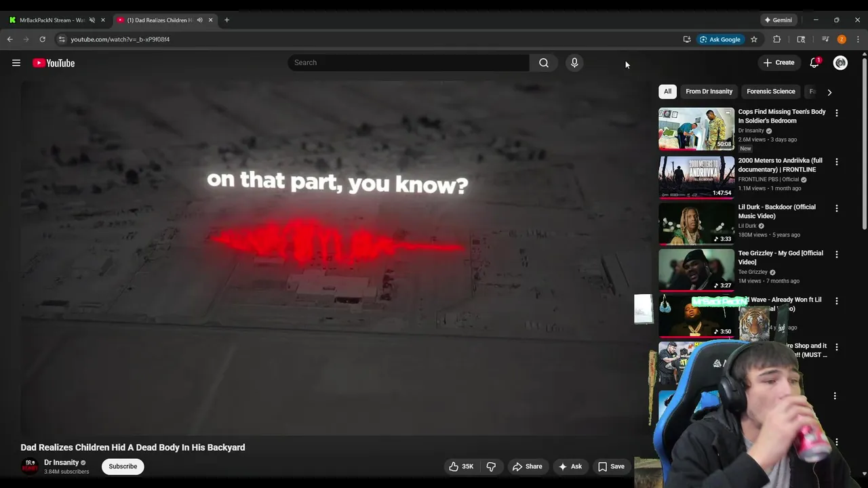Open Tee Grizzley My God thumbnail
Image resolution: width=868 pixels, height=488 pixels.
[696, 270]
